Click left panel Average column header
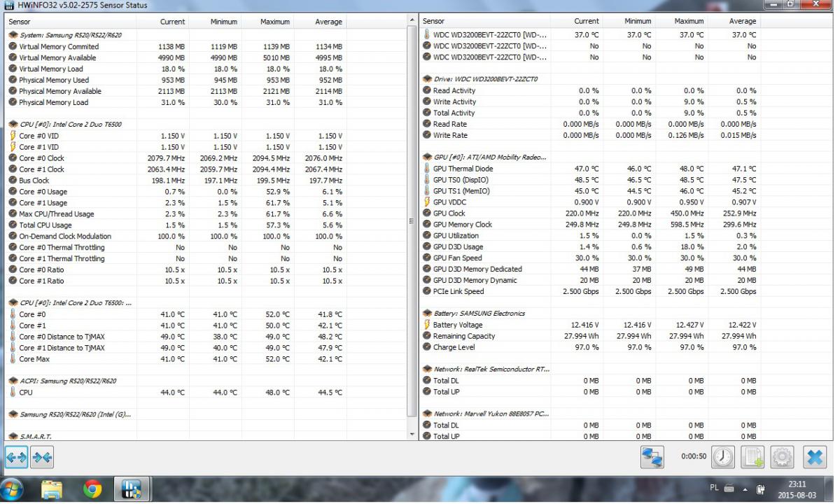This screenshot has height=504, width=840. point(320,22)
